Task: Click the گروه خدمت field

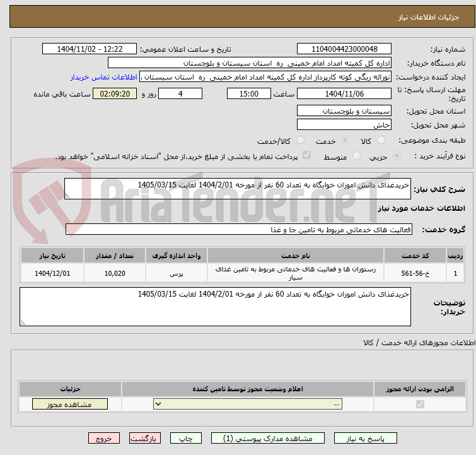Action: 239,230
